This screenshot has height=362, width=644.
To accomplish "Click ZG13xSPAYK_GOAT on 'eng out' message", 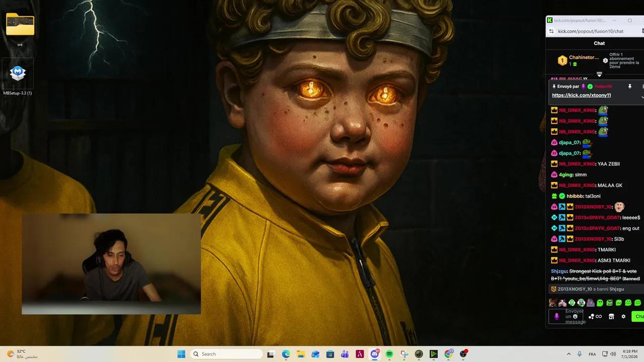I will tap(597, 228).
